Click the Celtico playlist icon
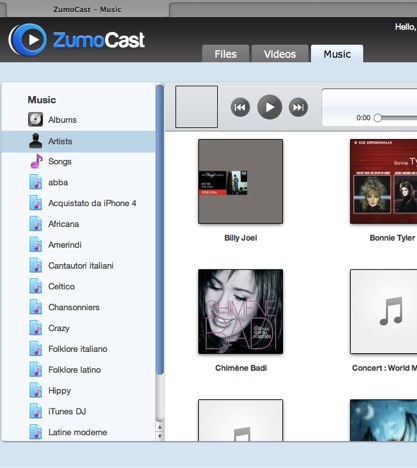The image size is (417, 468). [36, 286]
